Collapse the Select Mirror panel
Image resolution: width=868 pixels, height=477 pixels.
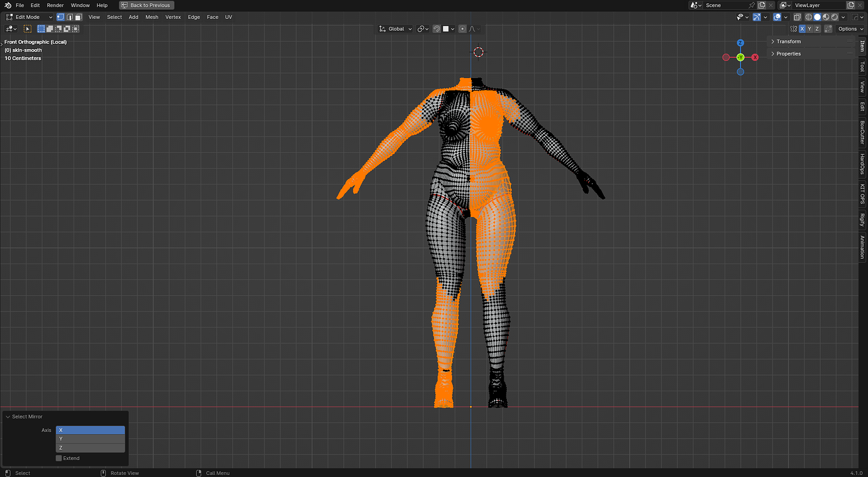point(8,417)
